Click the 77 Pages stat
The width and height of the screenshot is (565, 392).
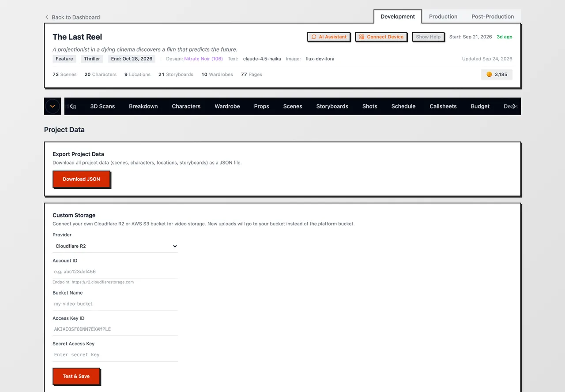click(x=252, y=75)
